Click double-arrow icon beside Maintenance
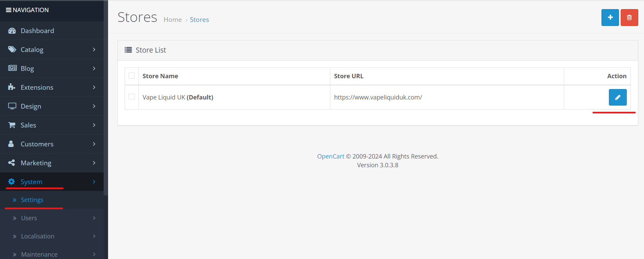Viewport: 644px width, 259px height. 15,255
